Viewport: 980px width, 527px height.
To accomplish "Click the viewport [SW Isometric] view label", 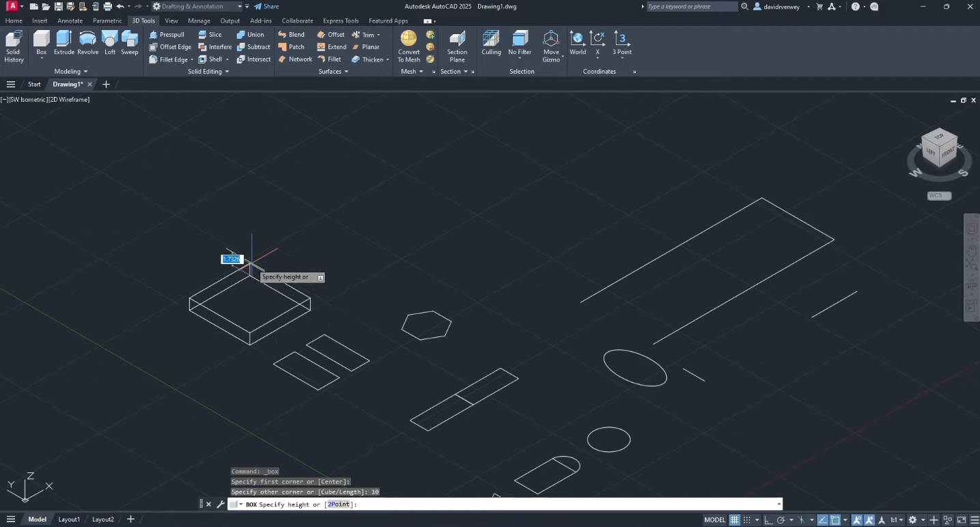I will tap(27, 100).
